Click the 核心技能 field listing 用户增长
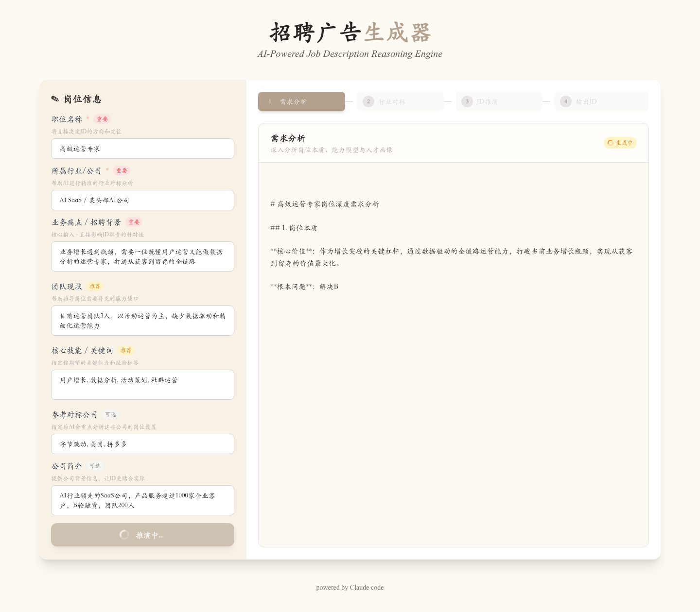Screen dimensions: 700x612 coord(142,385)
